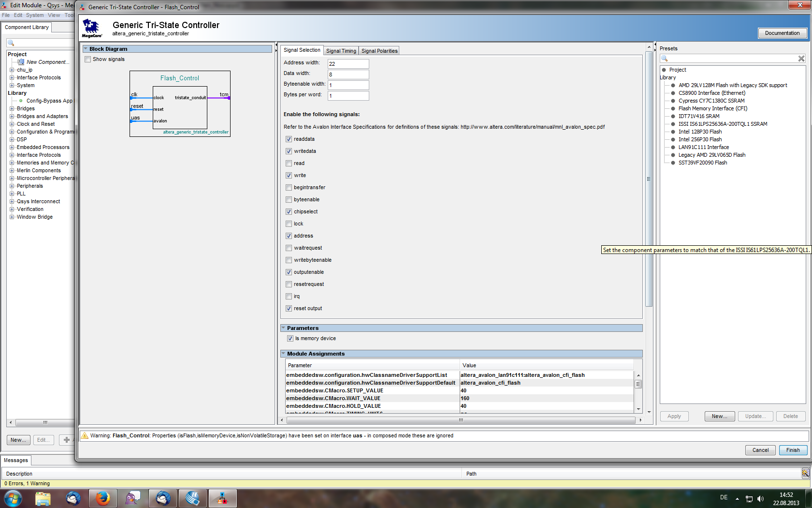Expand the Bridges library node
The width and height of the screenshot is (812, 508).
point(12,108)
